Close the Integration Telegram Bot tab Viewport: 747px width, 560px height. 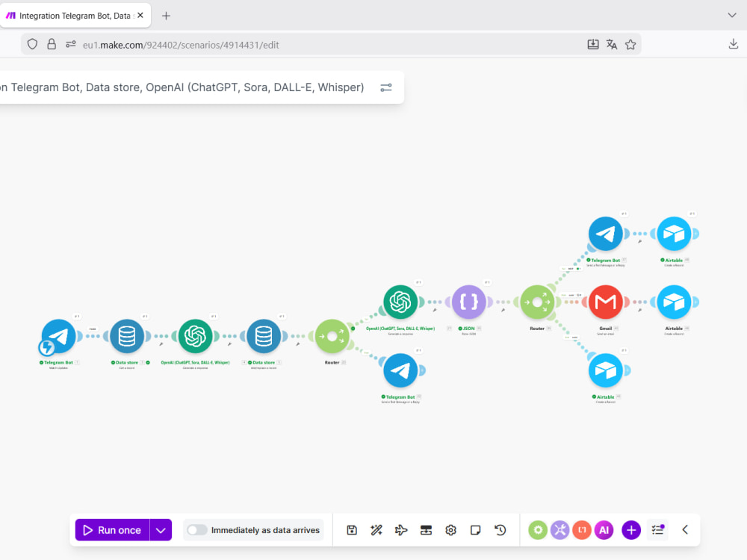pyautogui.click(x=140, y=15)
